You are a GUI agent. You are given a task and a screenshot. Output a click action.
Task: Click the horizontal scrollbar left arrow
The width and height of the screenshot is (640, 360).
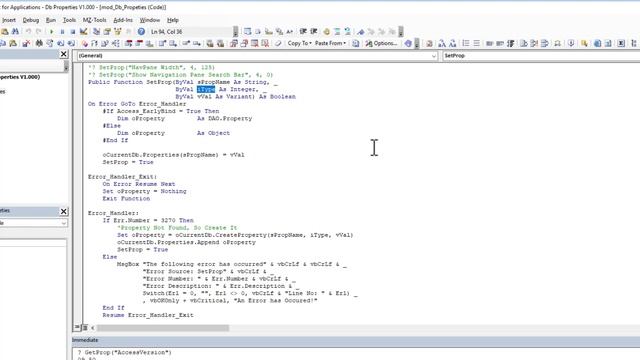pyautogui.click(x=93, y=328)
